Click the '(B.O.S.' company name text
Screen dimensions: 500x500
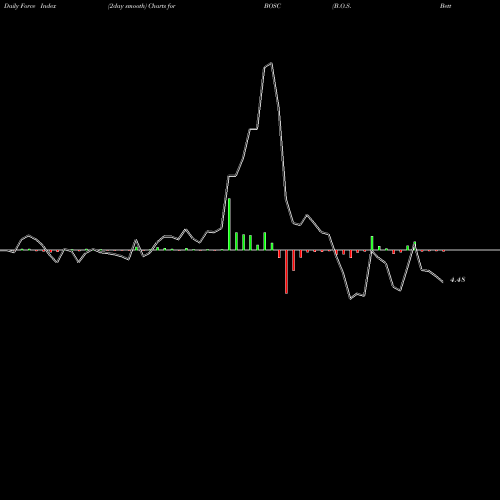(x=342, y=6)
